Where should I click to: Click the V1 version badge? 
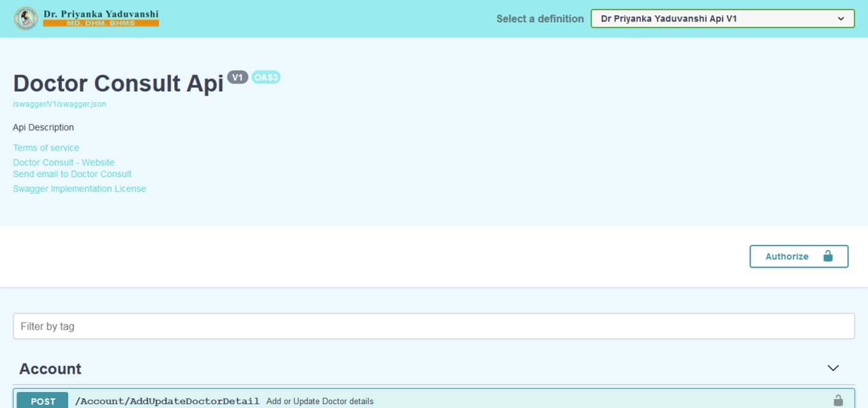click(237, 77)
